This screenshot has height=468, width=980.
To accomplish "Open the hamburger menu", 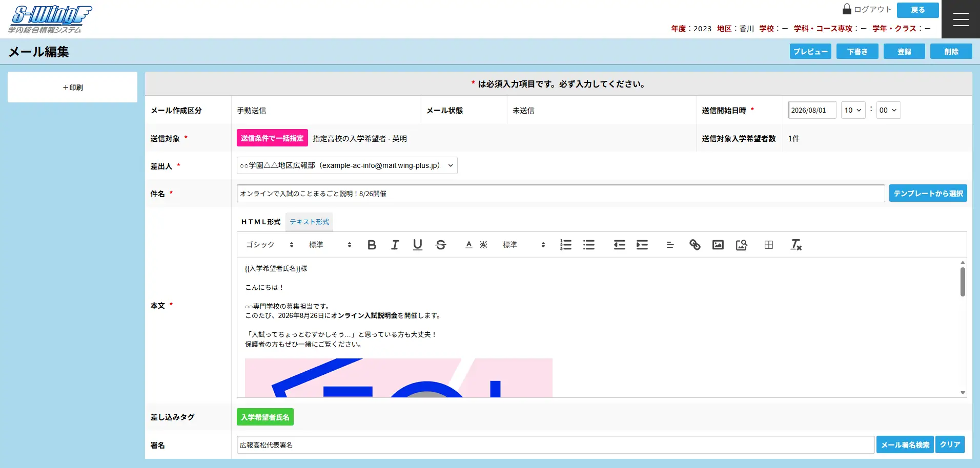I will [x=961, y=19].
